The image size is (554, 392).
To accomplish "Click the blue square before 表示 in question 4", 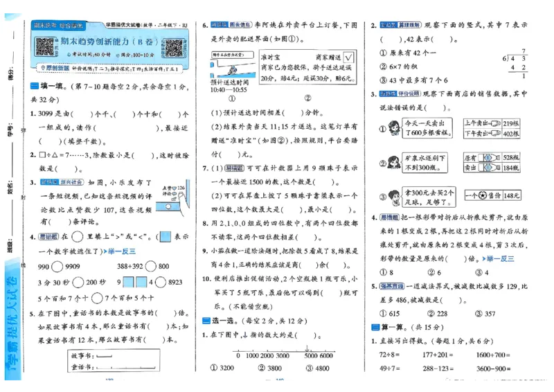I will 165,236.
